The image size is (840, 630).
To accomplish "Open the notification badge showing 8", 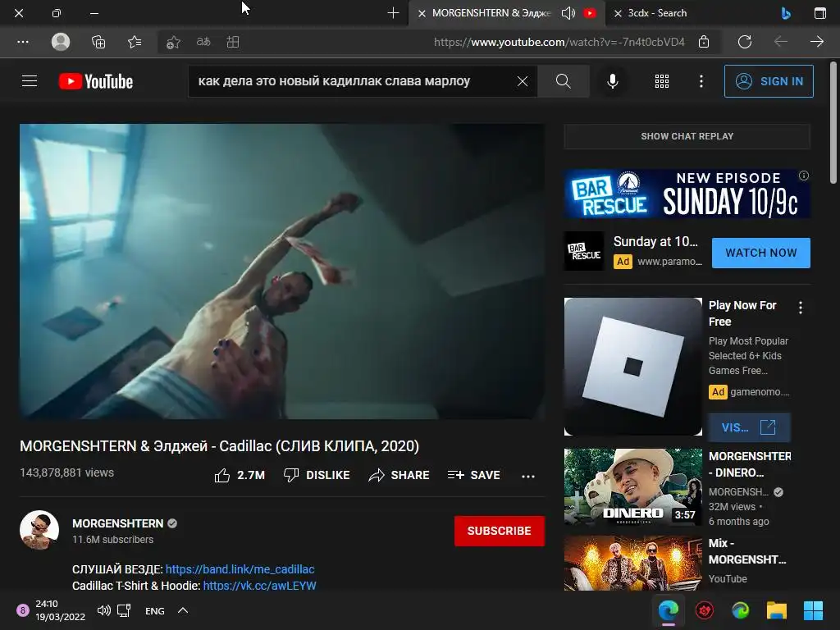I will pyautogui.click(x=22, y=610).
